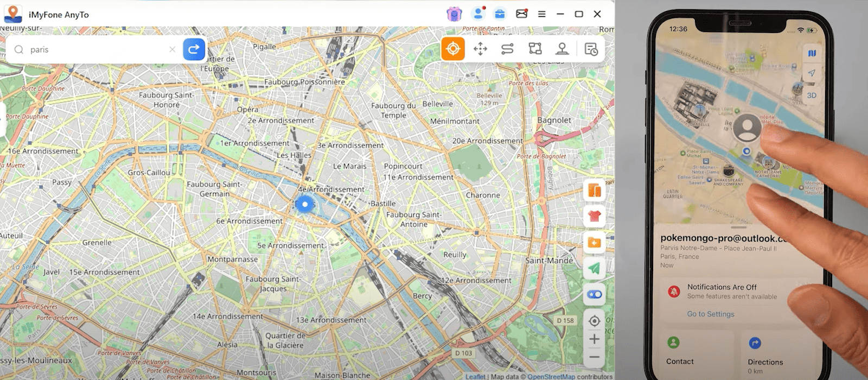
Task: Select the Teleport mode target icon
Action: coord(453,49)
